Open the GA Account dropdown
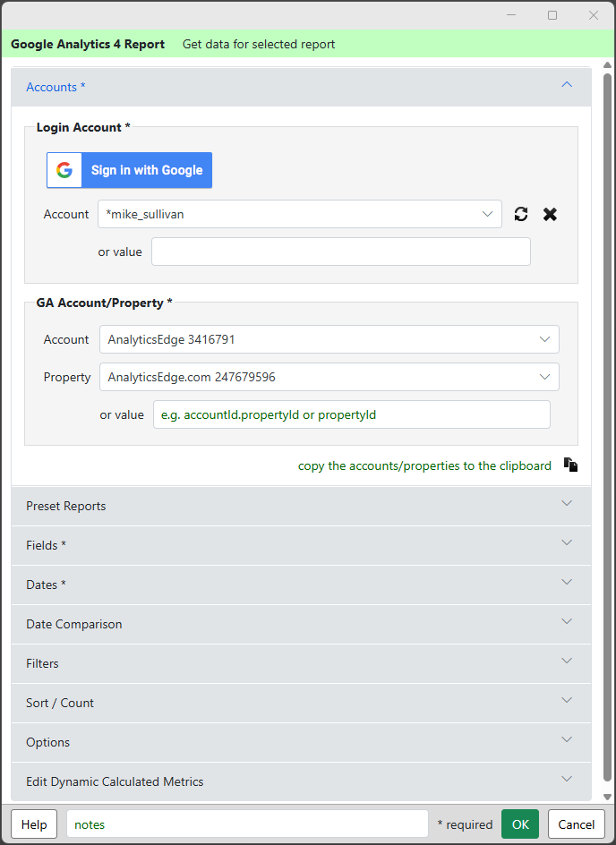This screenshot has height=845, width=616. point(329,339)
